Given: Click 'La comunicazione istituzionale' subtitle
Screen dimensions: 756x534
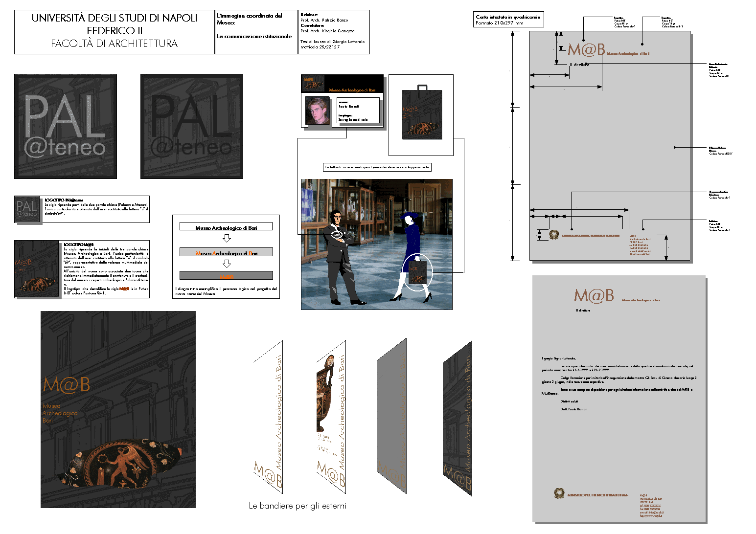Looking at the screenshot, I should point(254,36).
